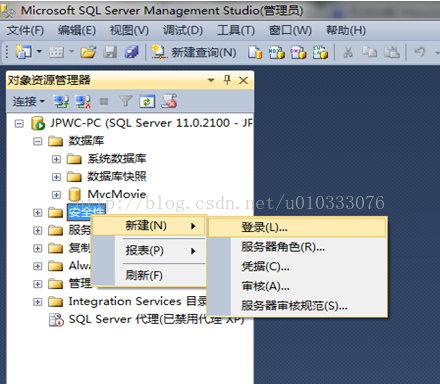
Task: Open the 编辑(E) menu
Action: click(77, 30)
